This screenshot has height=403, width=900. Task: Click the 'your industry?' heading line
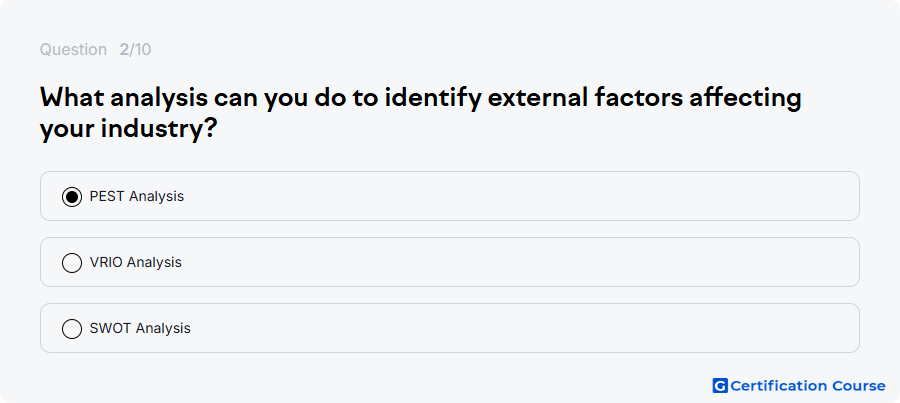127,129
